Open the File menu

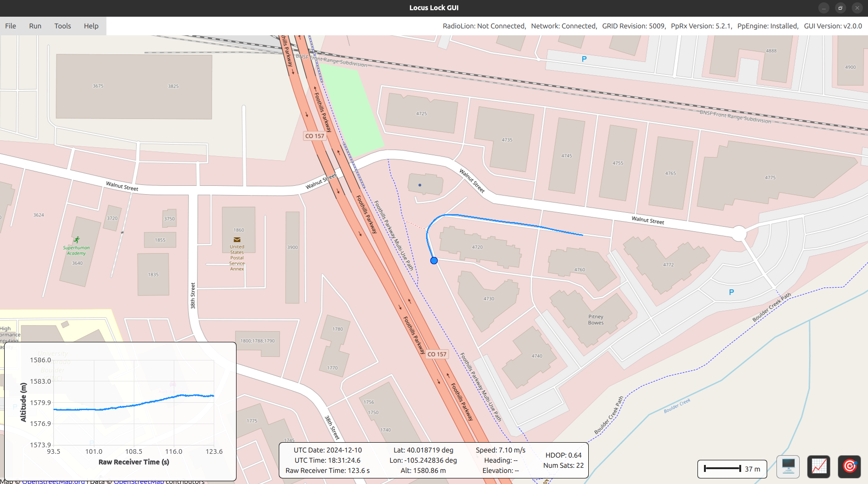tap(11, 26)
